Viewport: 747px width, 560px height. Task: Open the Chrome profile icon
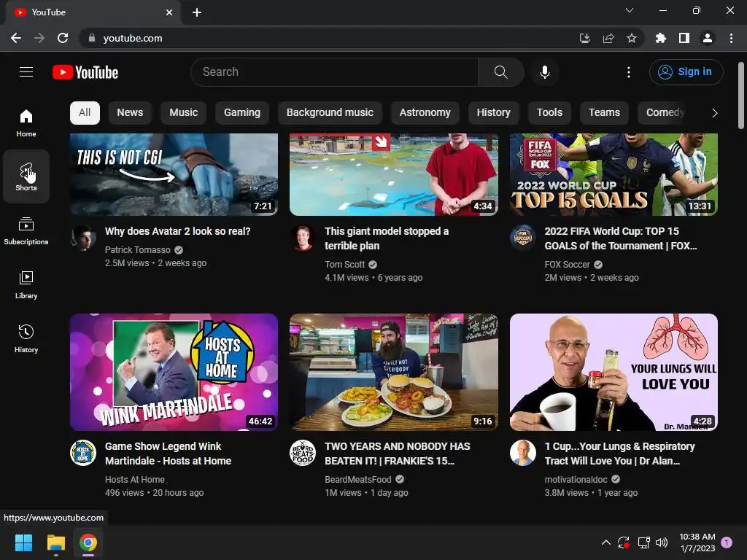coord(708,38)
